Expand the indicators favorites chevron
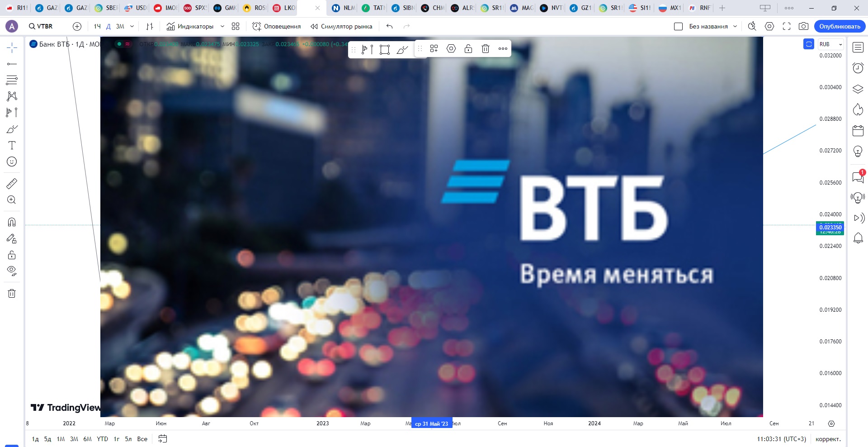Viewport: 868px width, 447px height. coord(222,26)
